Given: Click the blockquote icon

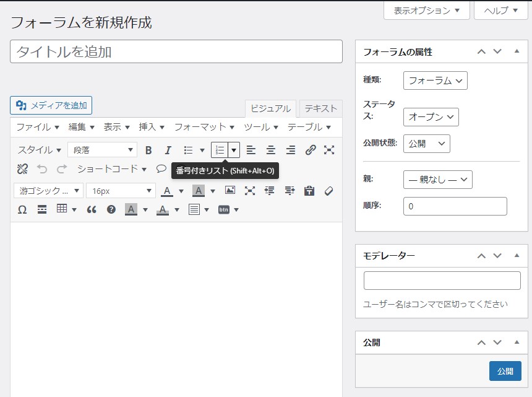Looking at the screenshot, I should coord(92,209).
